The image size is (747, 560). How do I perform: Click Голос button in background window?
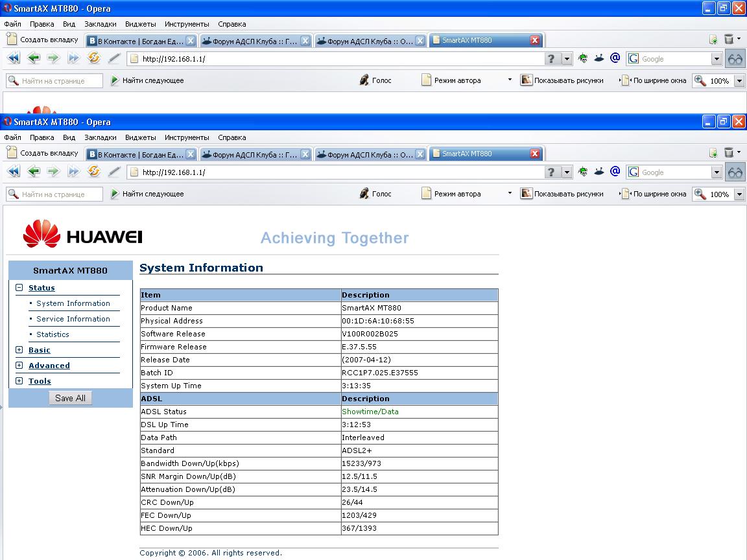(375, 80)
